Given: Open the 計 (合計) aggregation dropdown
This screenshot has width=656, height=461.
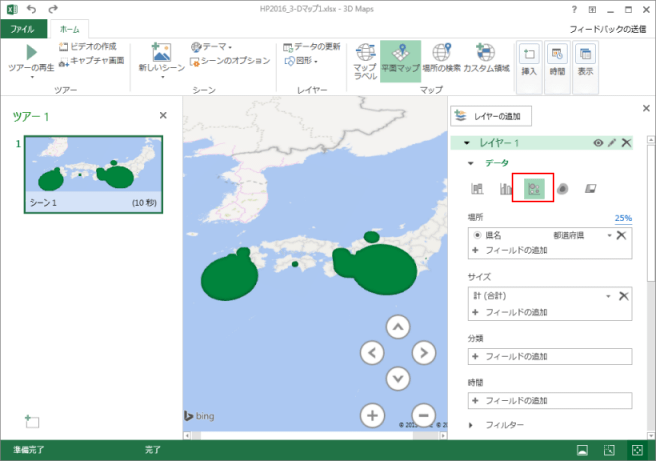Looking at the screenshot, I should pyautogui.click(x=607, y=296).
